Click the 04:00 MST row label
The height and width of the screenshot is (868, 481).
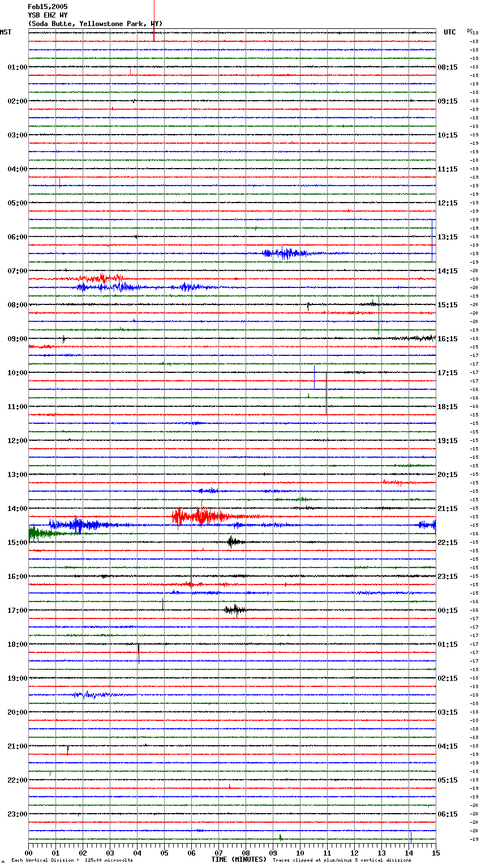18,169
